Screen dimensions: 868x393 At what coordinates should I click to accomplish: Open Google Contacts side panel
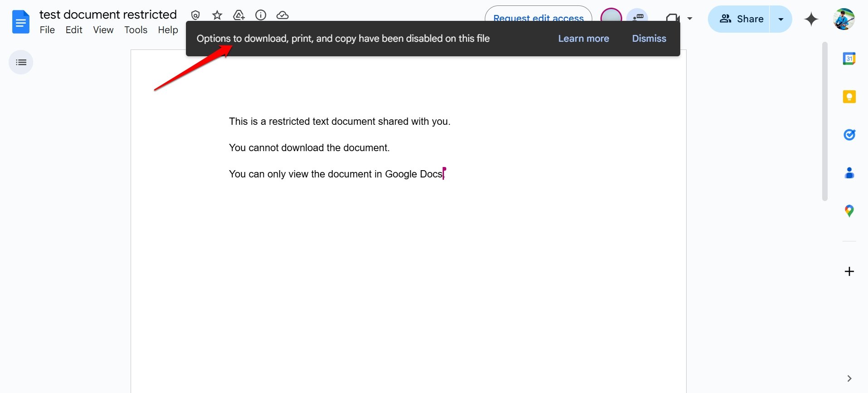point(849,173)
